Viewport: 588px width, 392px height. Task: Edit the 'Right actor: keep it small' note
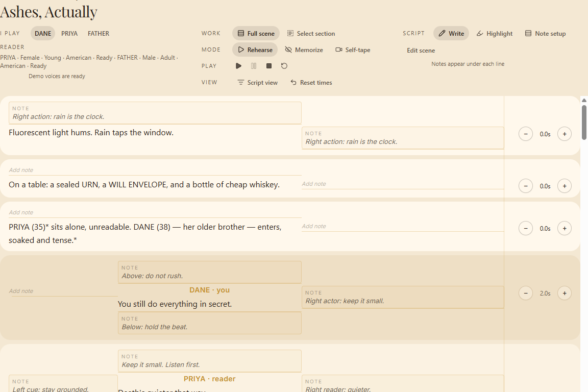[403, 297]
